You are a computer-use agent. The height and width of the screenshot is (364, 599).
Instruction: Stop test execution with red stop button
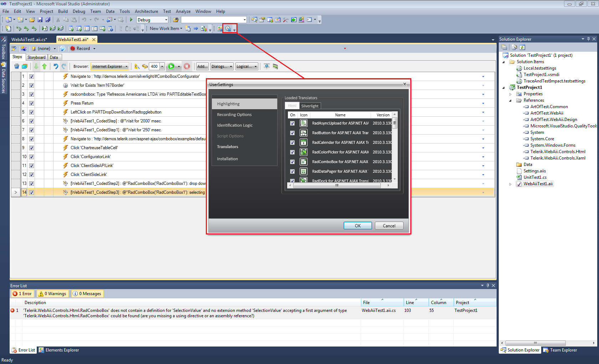point(187,66)
